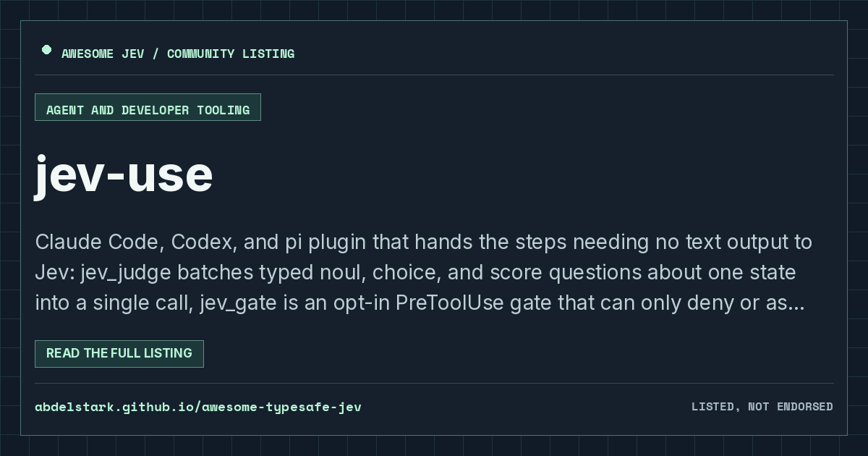The height and width of the screenshot is (456, 868).
Task: Follow the abdelstark.github.io/awesome-typesafe-jev link
Action: pyautogui.click(x=198, y=407)
